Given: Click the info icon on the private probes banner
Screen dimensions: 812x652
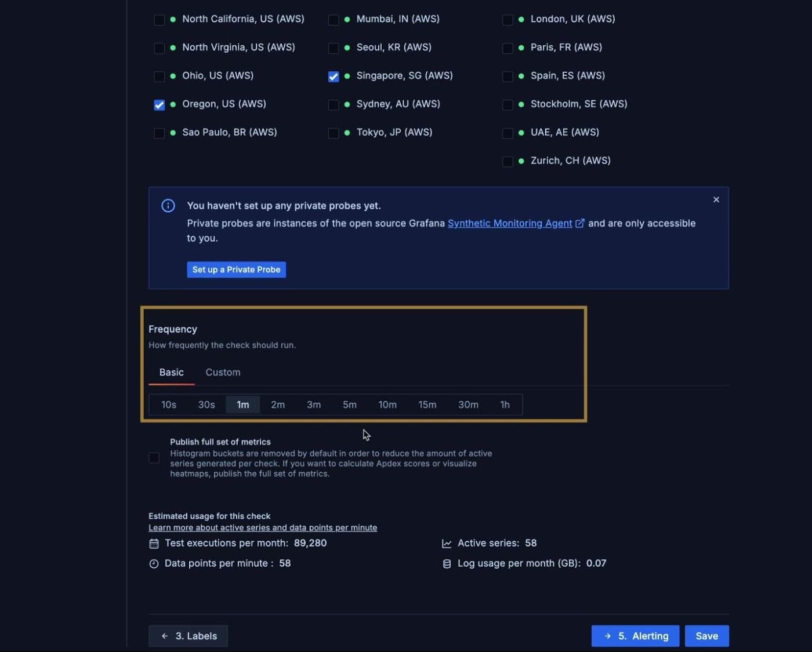Looking at the screenshot, I should pos(168,205).
